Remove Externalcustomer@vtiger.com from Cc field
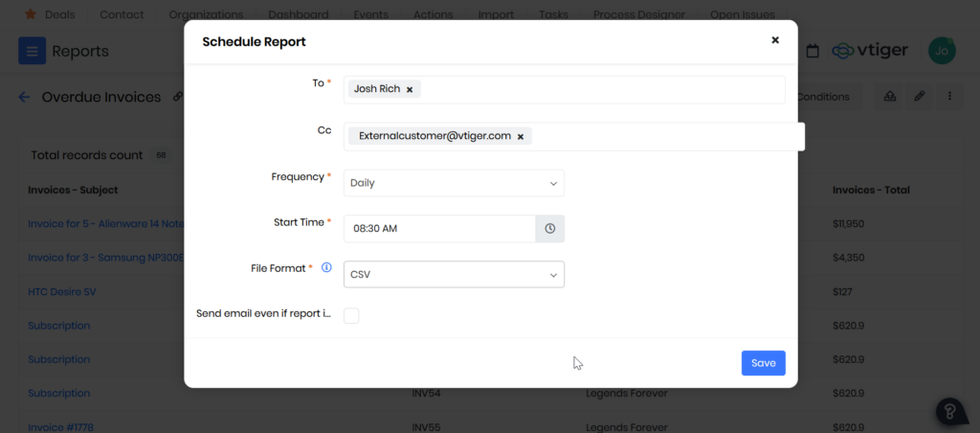Screen dimensions: 980x433 click(x=521, y=137)
